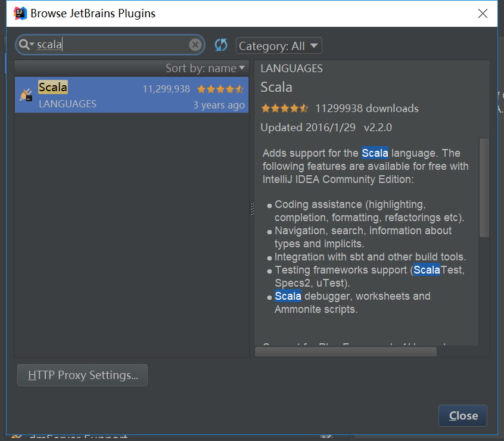Click the LANGUAGES heading in details pane
504x441 pixels.
click(x=291, y=69)
